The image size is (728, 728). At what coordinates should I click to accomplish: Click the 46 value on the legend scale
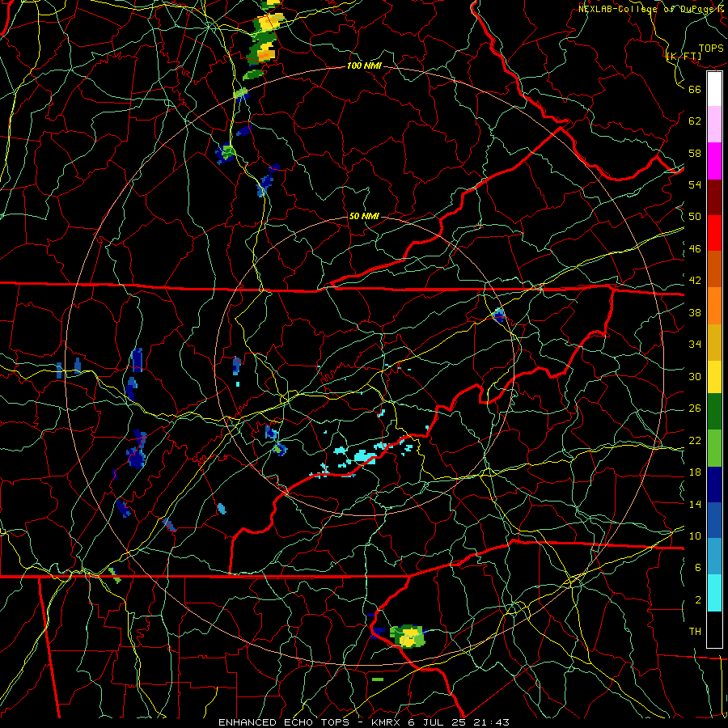coord(695,249)
